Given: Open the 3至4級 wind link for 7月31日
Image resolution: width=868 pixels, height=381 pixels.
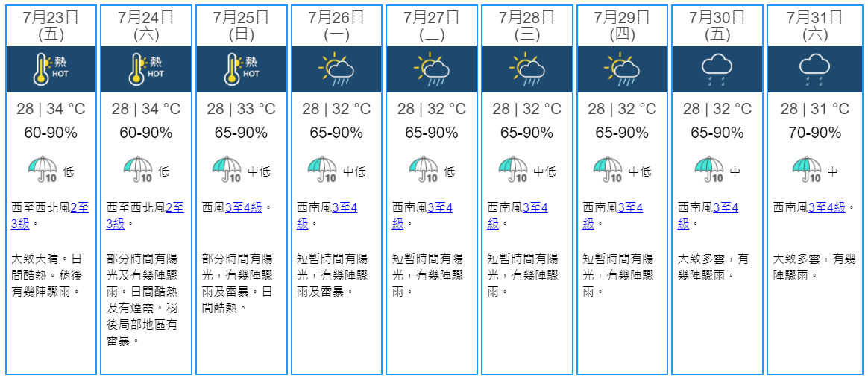Looking at the screenshot, I should pos(827,208).
